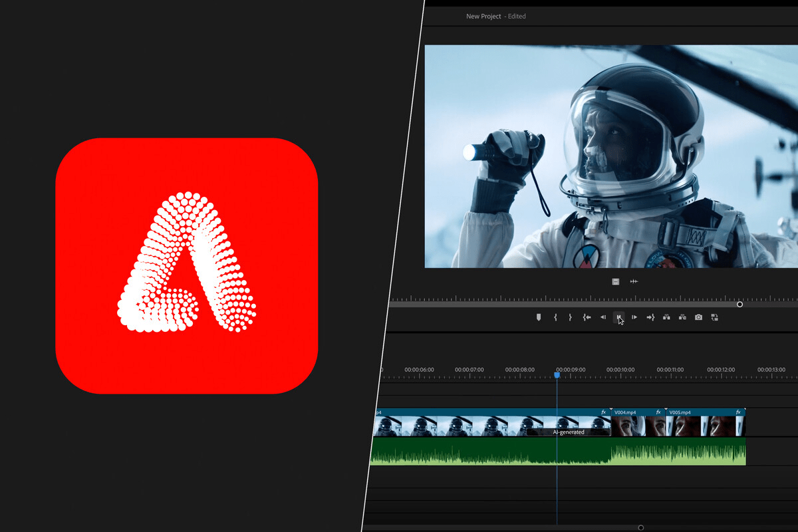The width and height of the screenshot is (798, 532).
Task: Jump to the Out point
Action: [x=650, y=318]
